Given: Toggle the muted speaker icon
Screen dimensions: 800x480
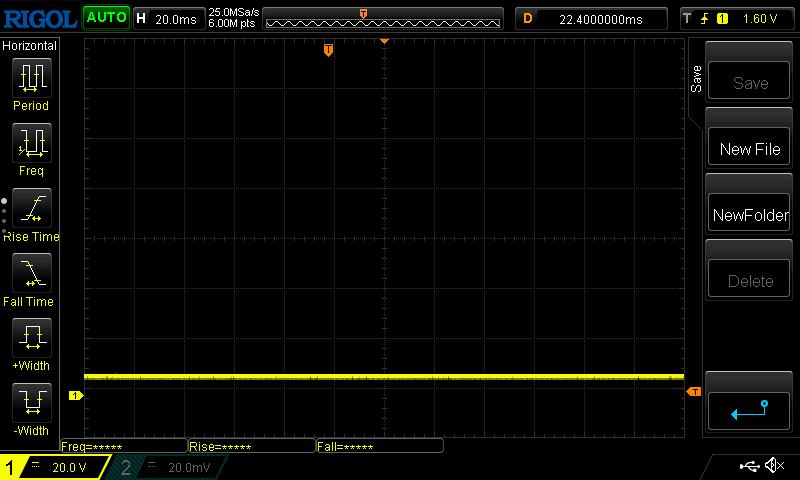Looking at the screenshot, I should (x=774, y=465).
